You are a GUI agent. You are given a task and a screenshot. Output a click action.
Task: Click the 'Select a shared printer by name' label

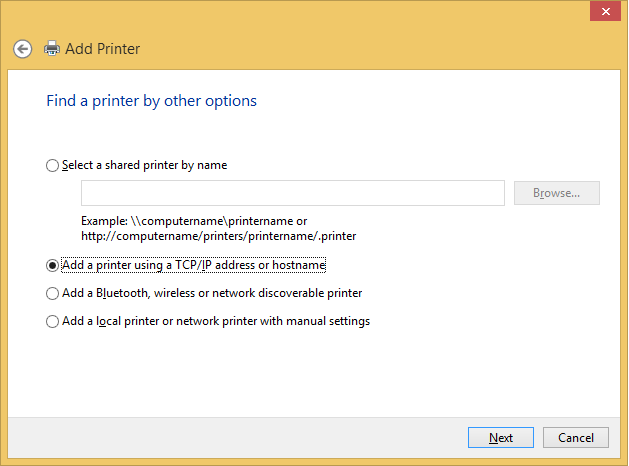[144, 165]
